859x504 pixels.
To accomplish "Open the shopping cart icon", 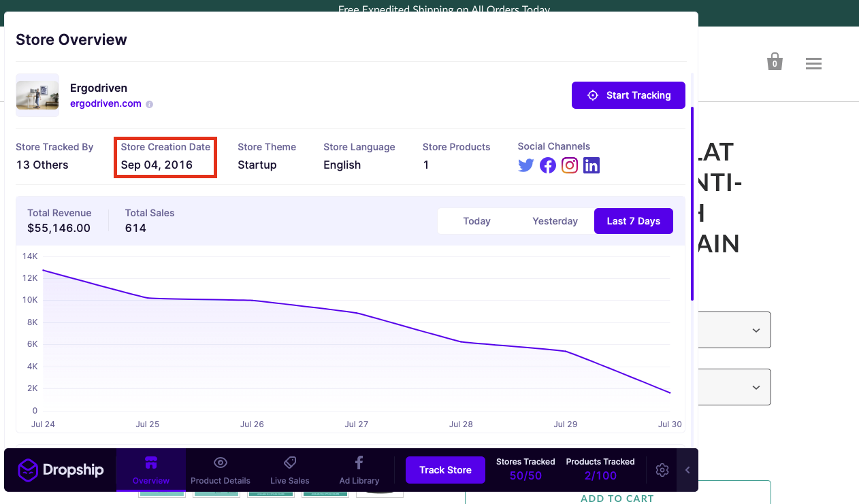I will coord(774,62).
